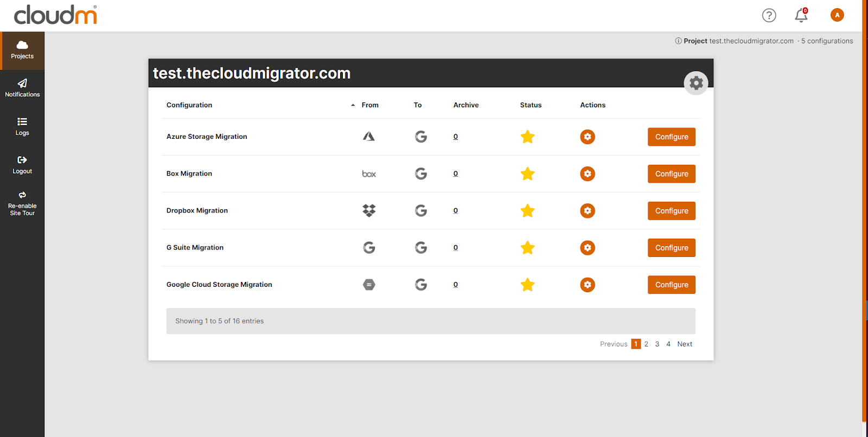This screenshot has width=868, height=437.
Task: Go to pagination page 4
Action: [668, 344]
